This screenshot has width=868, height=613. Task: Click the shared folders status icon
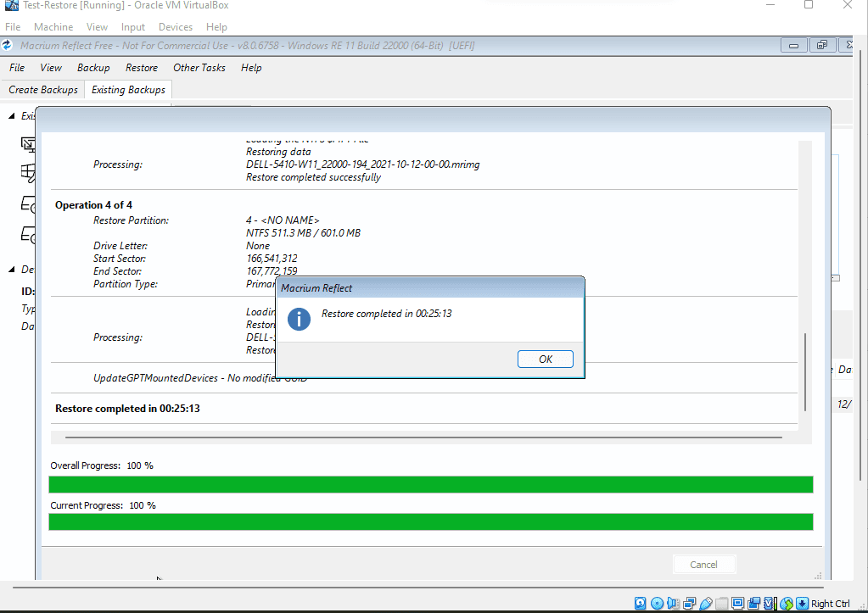coord(721,604)
